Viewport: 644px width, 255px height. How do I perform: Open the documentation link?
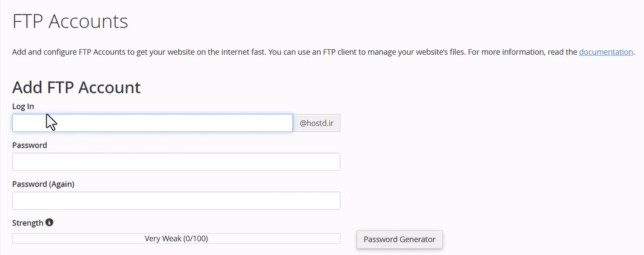pyautogui.click(x=606, y=52)
